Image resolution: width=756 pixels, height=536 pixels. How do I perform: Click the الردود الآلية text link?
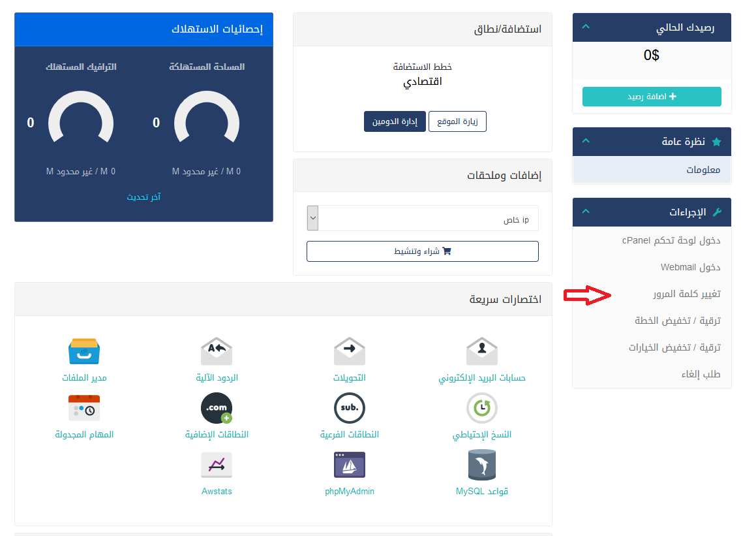pos(217,377)
